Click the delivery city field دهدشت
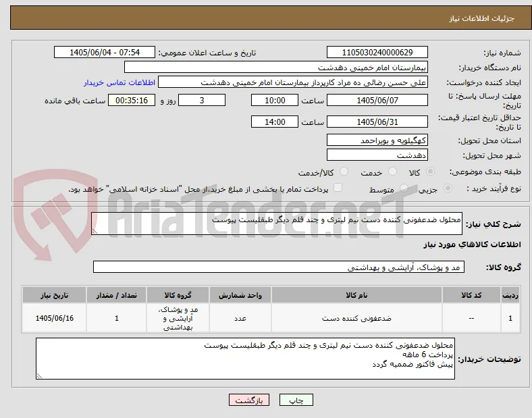The image size is (532, 418). [x=377, y=155]
